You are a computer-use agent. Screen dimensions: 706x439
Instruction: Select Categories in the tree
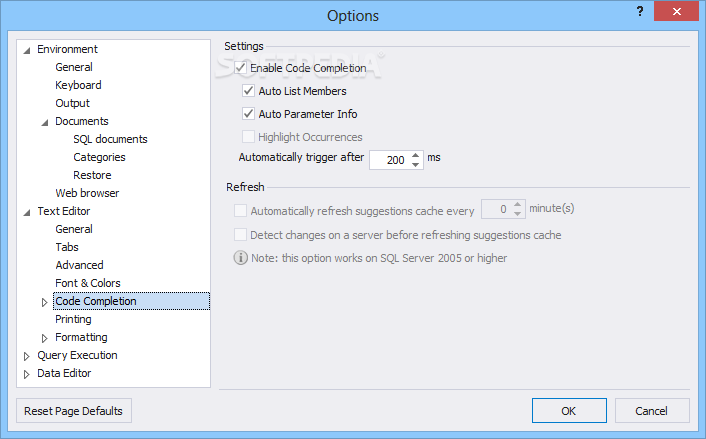[x=100, y=157]
